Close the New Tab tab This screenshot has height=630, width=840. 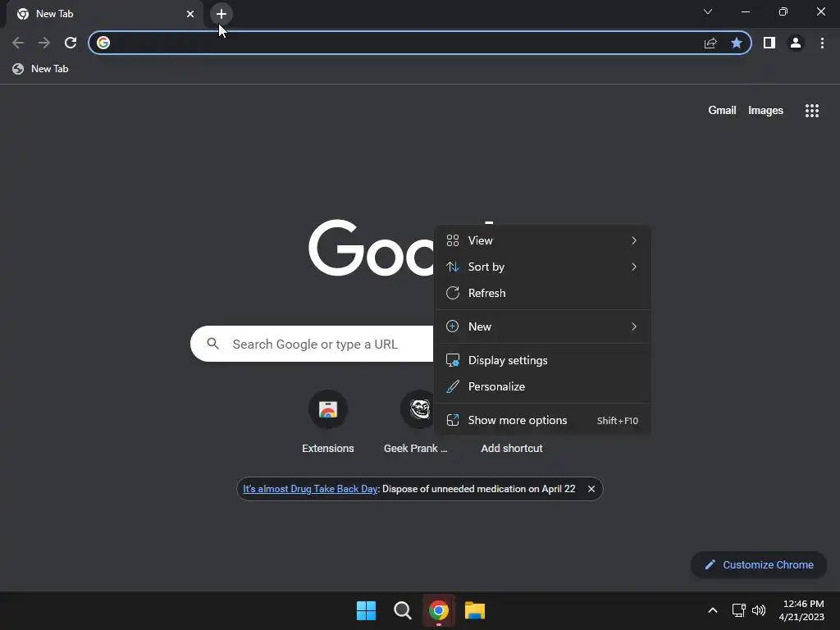(190, 14)
